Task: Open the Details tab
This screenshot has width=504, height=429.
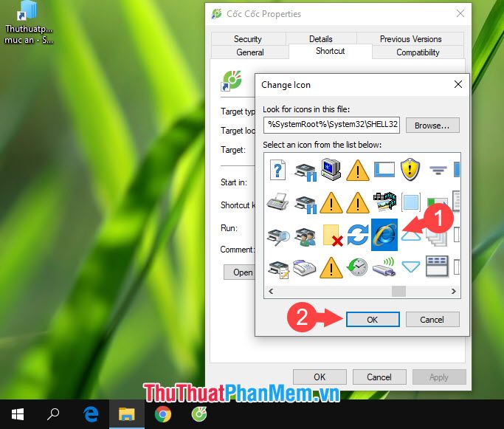Action: pyautogui.click(x=321, y=39)
